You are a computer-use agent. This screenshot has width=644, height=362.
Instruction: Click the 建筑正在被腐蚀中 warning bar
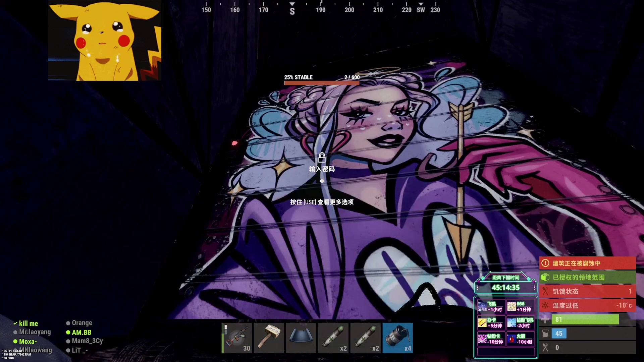587,263
